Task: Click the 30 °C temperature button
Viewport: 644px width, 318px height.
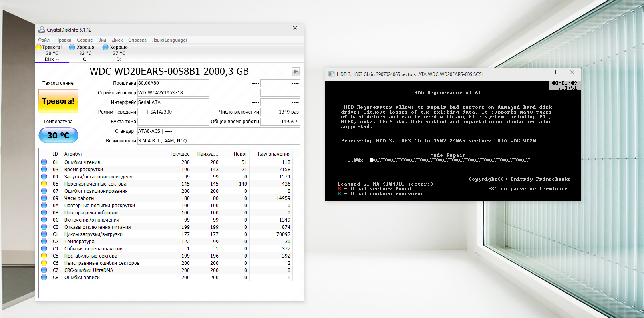Action: click(58, 135)
